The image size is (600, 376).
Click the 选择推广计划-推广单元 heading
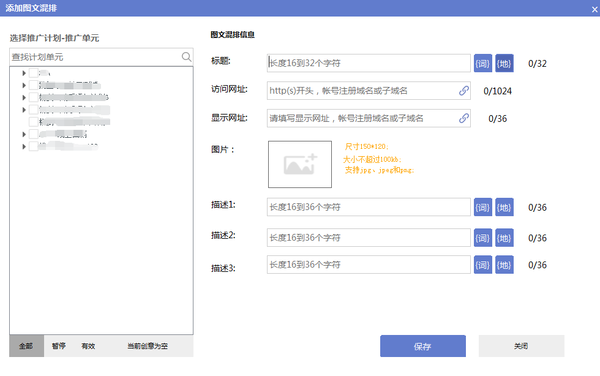tap(54, 38)
